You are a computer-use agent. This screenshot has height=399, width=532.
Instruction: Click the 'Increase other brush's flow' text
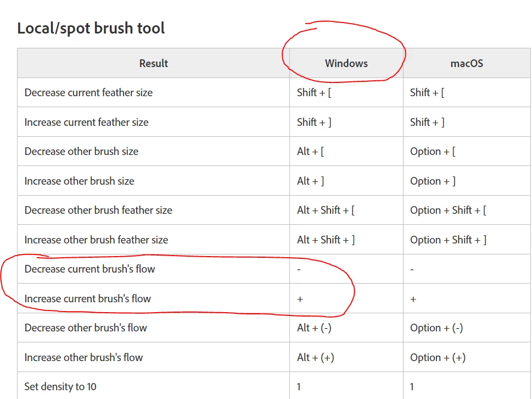pyautogui.click(x=83, y=357)
